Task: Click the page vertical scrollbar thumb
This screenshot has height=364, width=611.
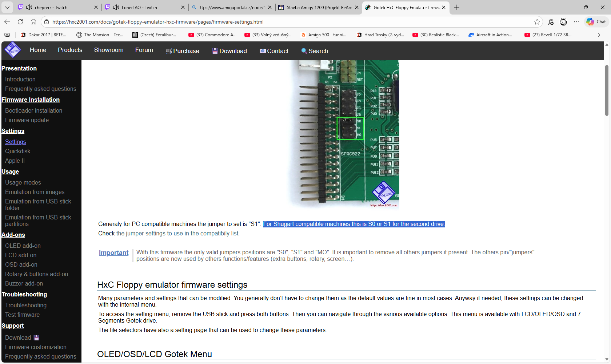Action: pos(607,91)
